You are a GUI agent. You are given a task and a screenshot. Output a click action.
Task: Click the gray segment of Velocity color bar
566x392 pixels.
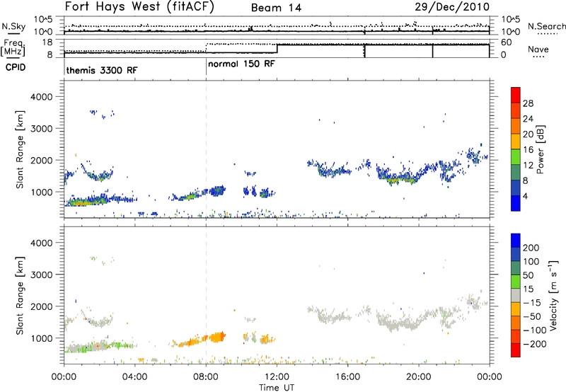pos(516,295)
